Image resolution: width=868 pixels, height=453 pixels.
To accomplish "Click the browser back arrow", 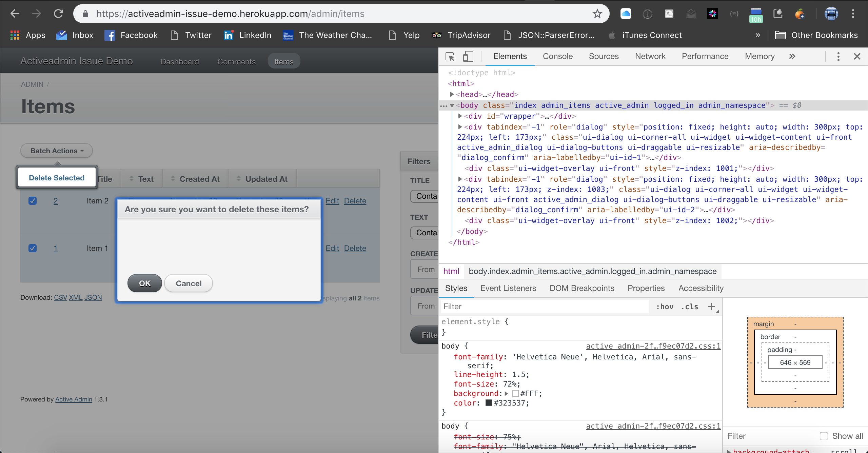I will (15, 14).
